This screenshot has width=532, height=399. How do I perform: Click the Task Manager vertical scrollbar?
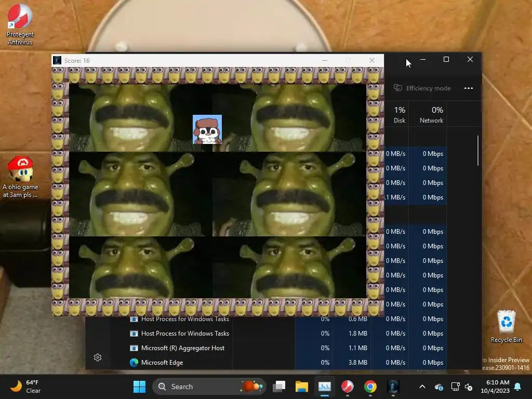point(478,151)
